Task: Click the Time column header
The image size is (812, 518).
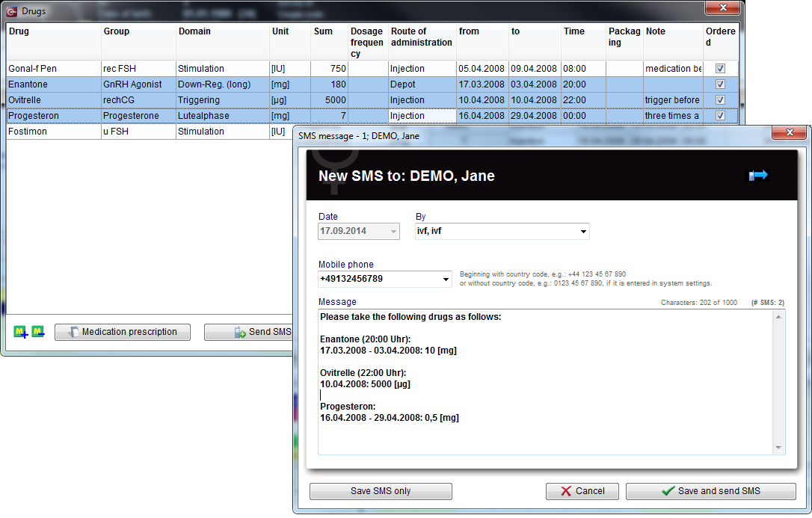Action: point(583,42)
